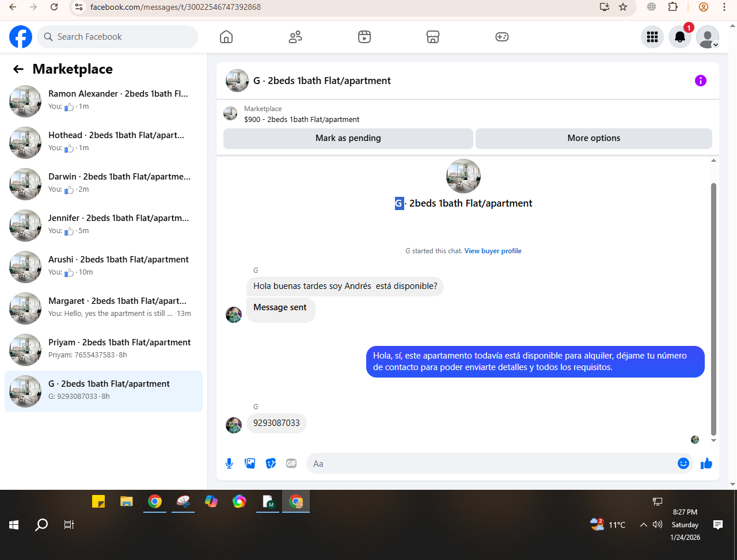The width and height of the screenshot is (737, 560).
Task: Click the Aa message input field
Action: [492, 463]
